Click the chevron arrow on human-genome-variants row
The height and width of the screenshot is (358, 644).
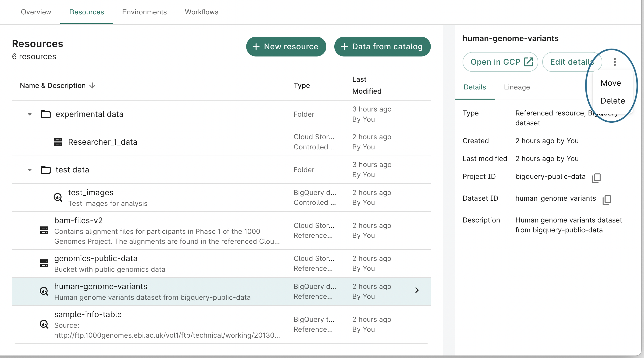416,291
